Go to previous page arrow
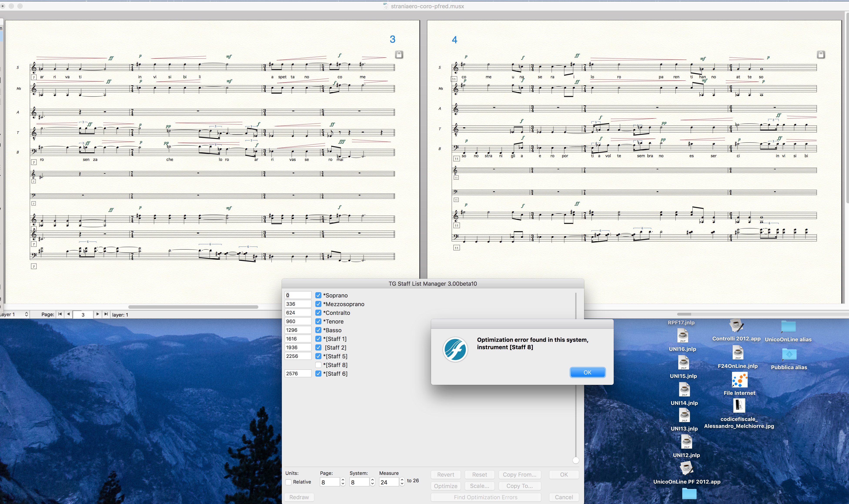 click(x=68, y=314)
